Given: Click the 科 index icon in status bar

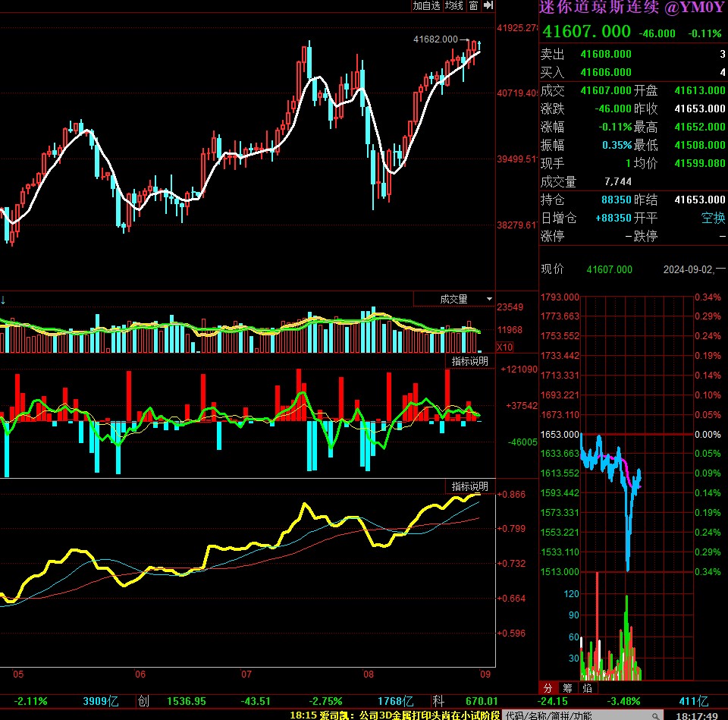Looking at the screenshot, I should pos(437,701).
